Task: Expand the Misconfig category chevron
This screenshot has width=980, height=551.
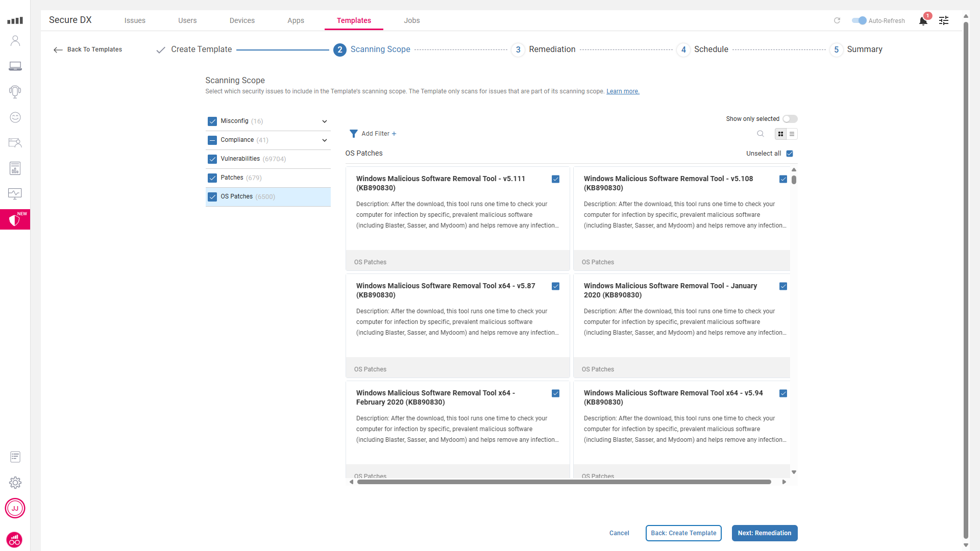Action: [325, 121]
